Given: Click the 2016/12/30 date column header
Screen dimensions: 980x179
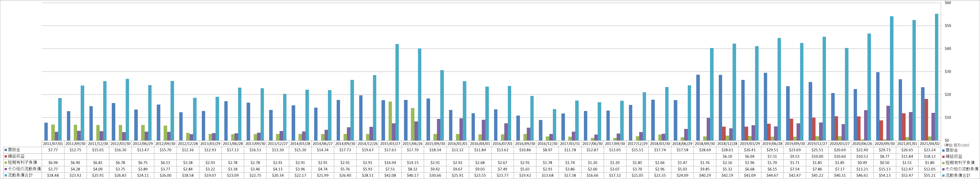Looking at the screenshot, I should (547, 144).
